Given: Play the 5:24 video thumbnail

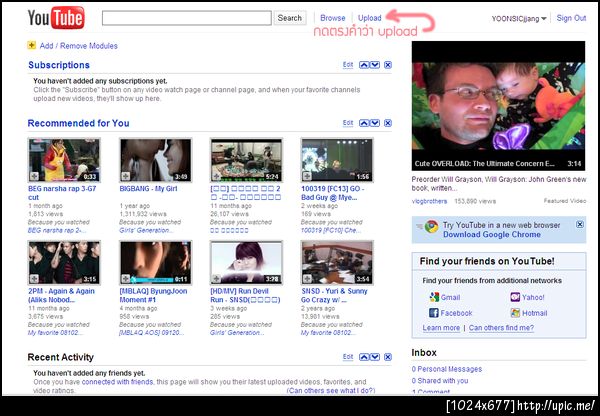Looking at the screenshot, I should [x=246, y=160].
